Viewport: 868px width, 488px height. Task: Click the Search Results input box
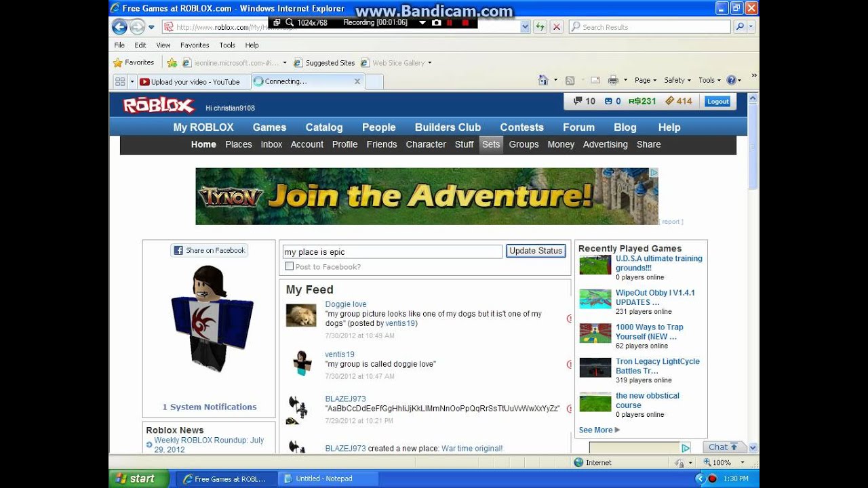point(650,27)
